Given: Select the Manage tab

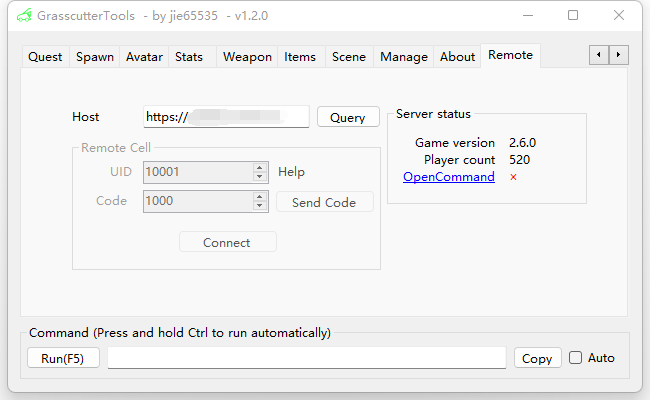Looking at the screenshot, I should [x=404, y=57].
